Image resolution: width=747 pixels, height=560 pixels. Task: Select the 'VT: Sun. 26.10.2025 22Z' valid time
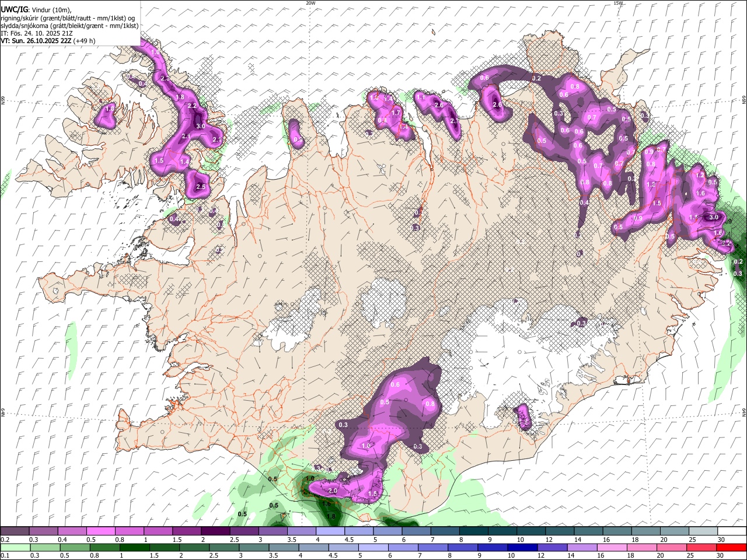(x=36, y=41)
